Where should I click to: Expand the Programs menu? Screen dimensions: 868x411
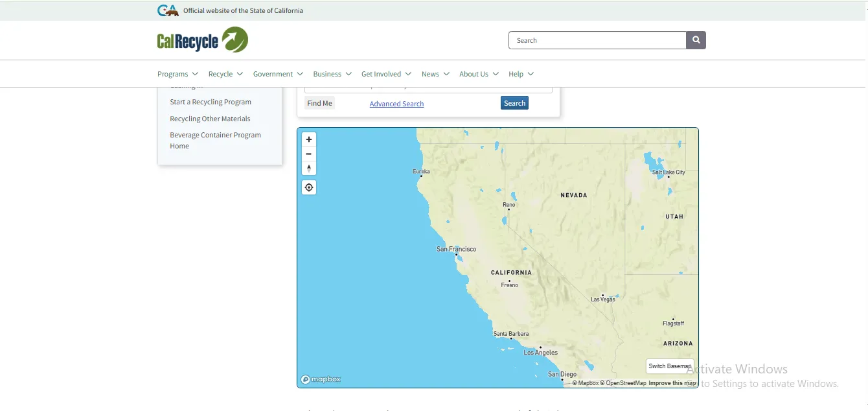tap(177, 74)
